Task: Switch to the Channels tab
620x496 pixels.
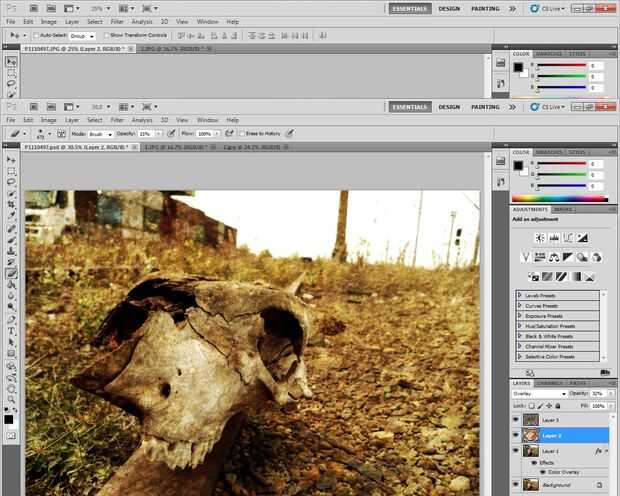Action: (550, 383)
